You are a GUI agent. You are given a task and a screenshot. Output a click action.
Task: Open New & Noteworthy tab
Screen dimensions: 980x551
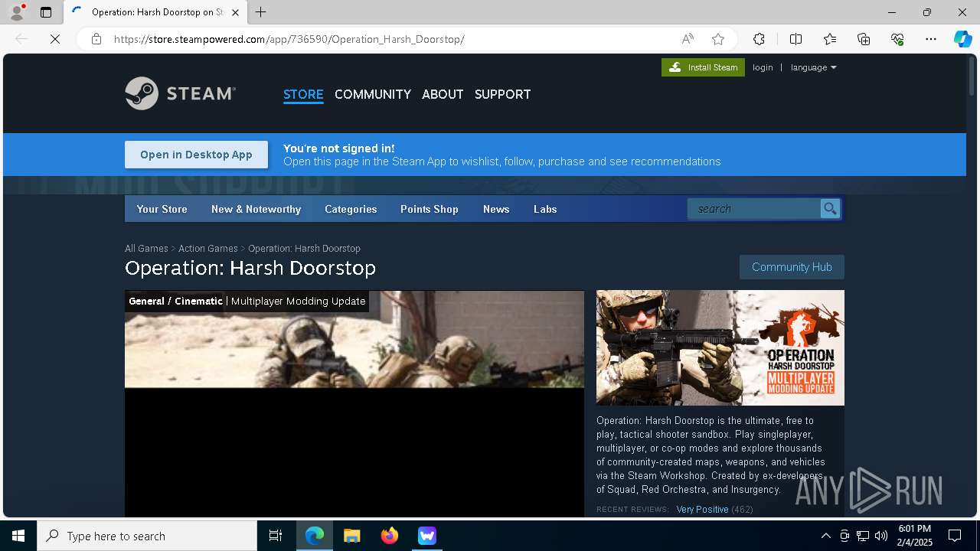tap(256, 209)
